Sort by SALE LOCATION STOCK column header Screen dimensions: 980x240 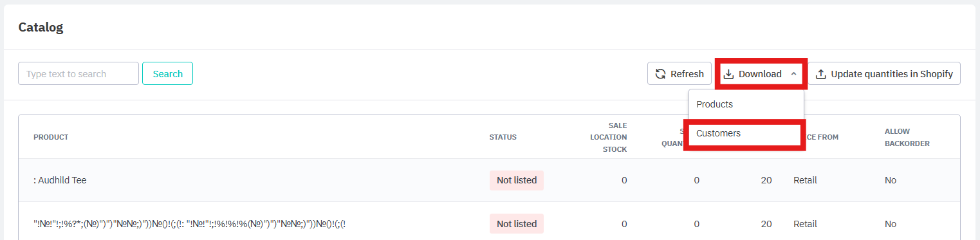608,137
